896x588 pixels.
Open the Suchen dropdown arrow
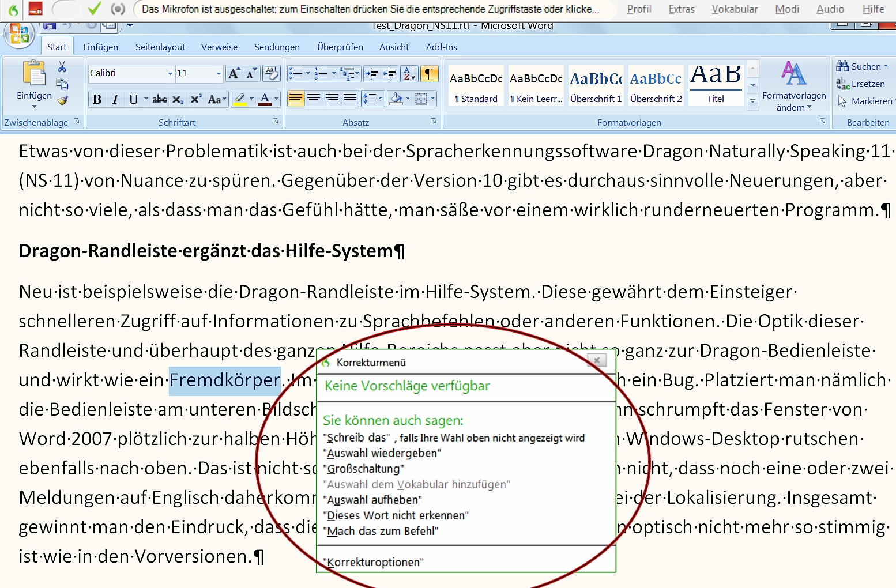886,67
